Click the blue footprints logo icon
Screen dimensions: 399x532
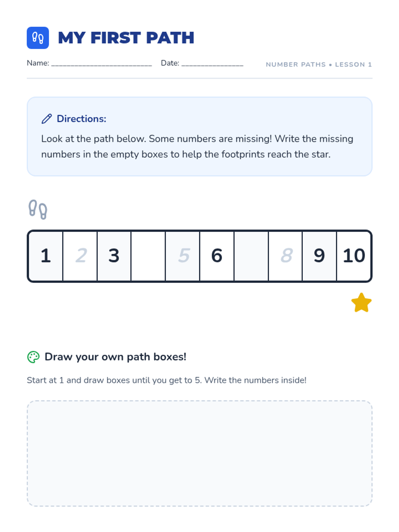click(x=38, y=38)
